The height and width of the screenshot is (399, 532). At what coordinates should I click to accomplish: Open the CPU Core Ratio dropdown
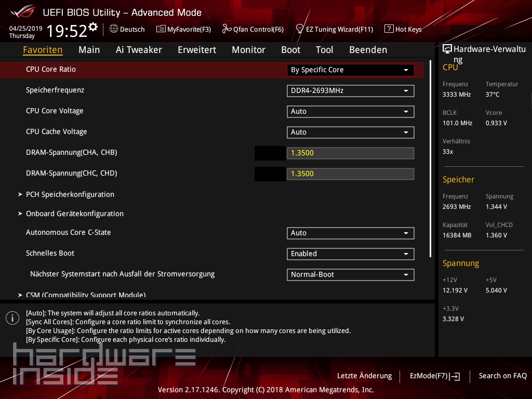(x=350, y=70)
